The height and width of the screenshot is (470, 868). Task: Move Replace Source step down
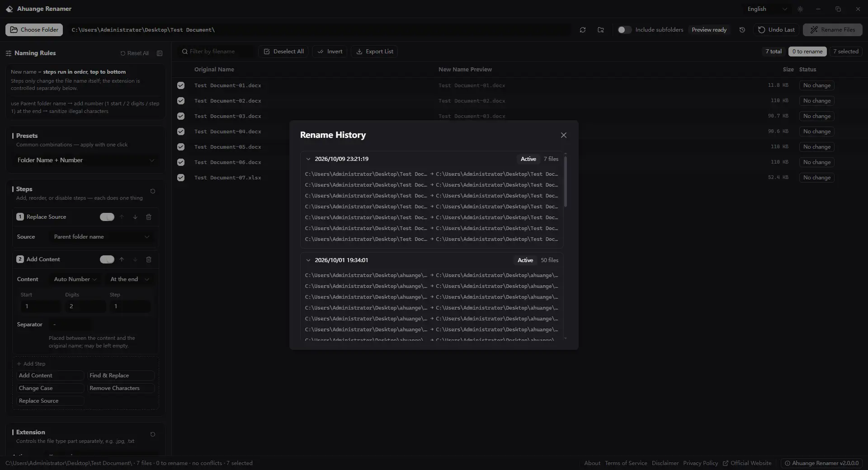coord(135,217)
